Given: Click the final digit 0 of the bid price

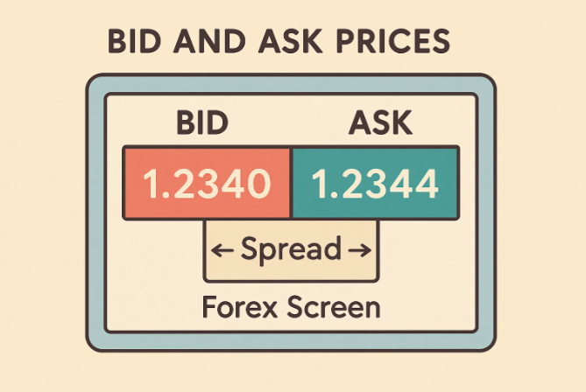Looking at the screenshot, I should click(x=260, y=184).
